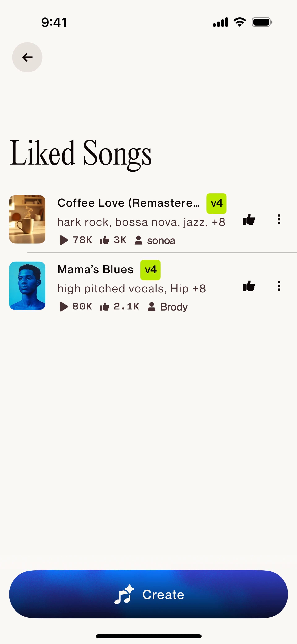
Task: Visit creator sonoa's profile
Action: 161,240
